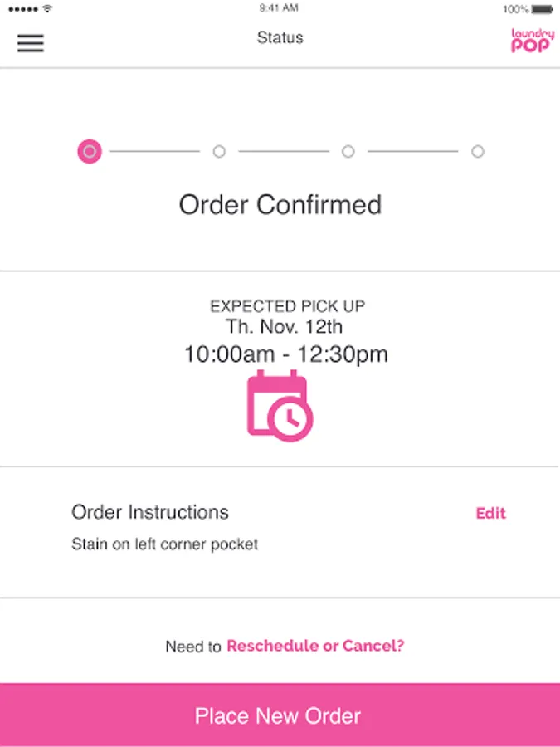Viewport: 560px width, 747px height.
Task: Click the third progress step circle
Action: pos(348,152)
